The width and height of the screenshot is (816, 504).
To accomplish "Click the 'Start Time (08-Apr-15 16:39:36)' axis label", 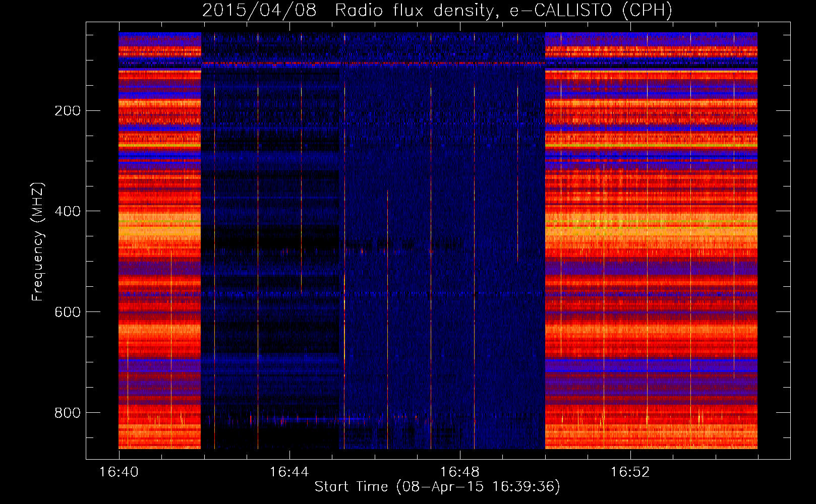I will click(x=437, y=487).
